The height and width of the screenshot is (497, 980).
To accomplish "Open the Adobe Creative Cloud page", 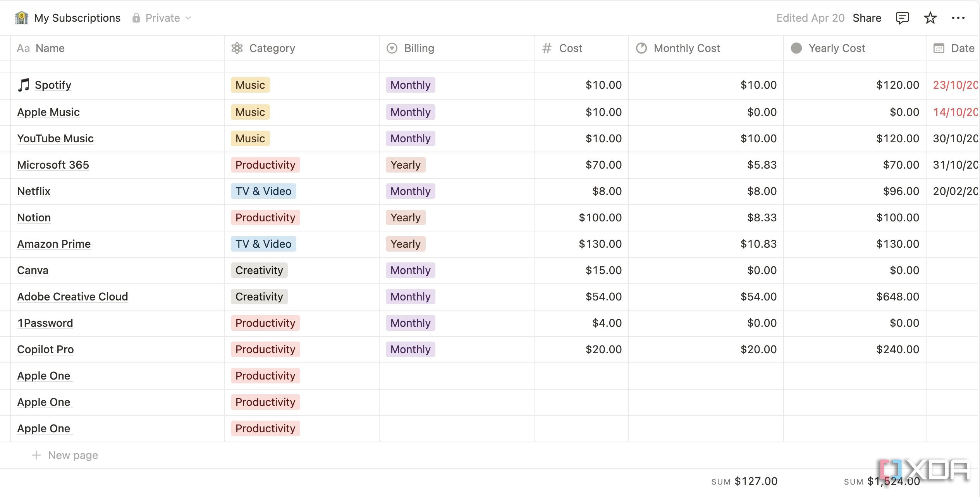I will 72,297.
